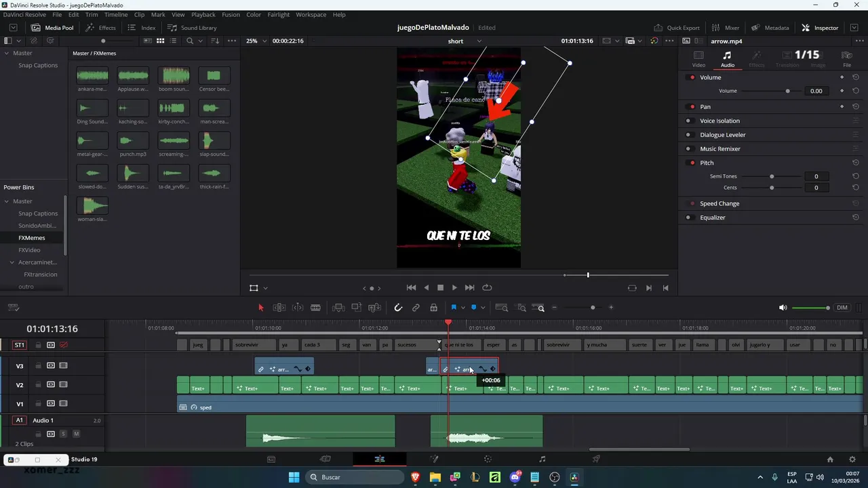Image resolution: width=868 pixels, height=488 pixels.
Task: Activate the Trim Edit Mode tool
Action: (279, 308)
